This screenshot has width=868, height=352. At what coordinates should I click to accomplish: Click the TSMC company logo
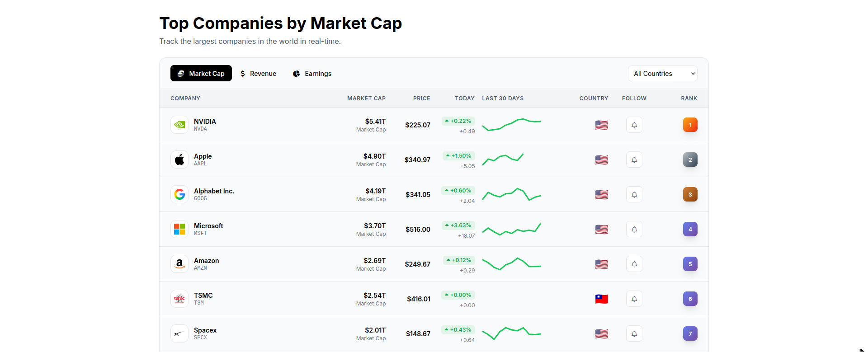click(179, 299)
